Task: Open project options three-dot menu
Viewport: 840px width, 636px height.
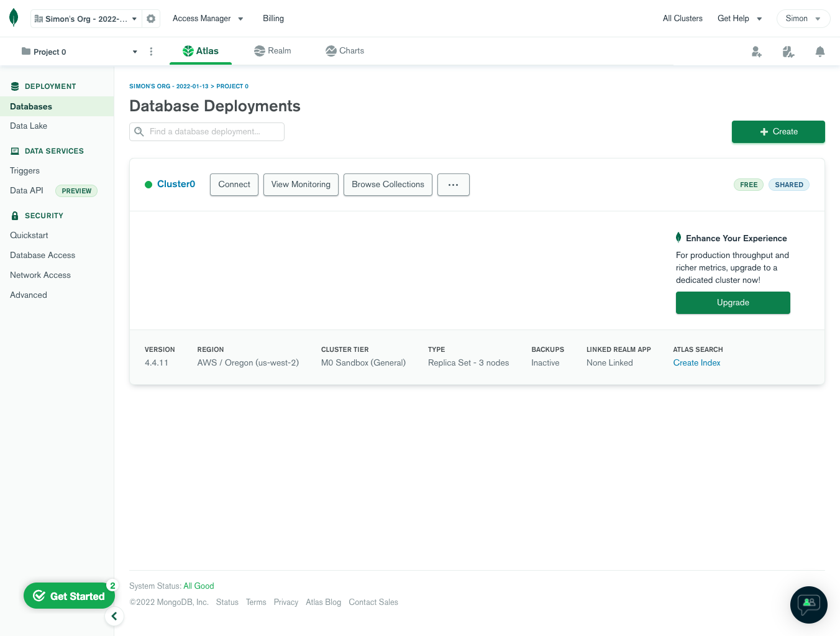Action: [151, 52]
